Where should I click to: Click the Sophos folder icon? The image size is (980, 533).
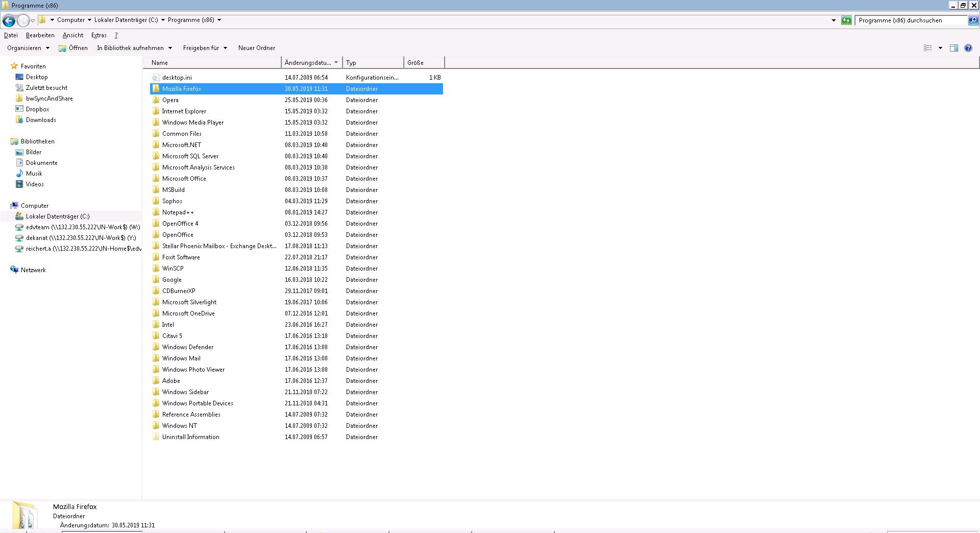(156, 201)
